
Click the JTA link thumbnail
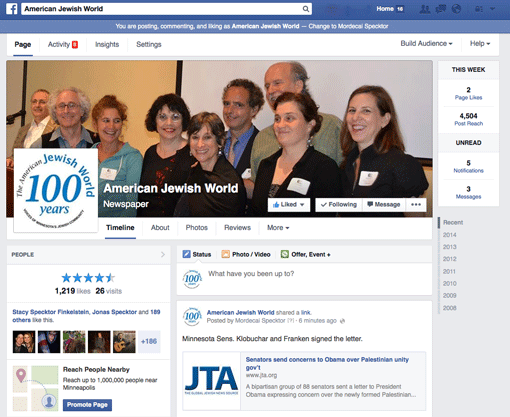[x=211, y=381]
